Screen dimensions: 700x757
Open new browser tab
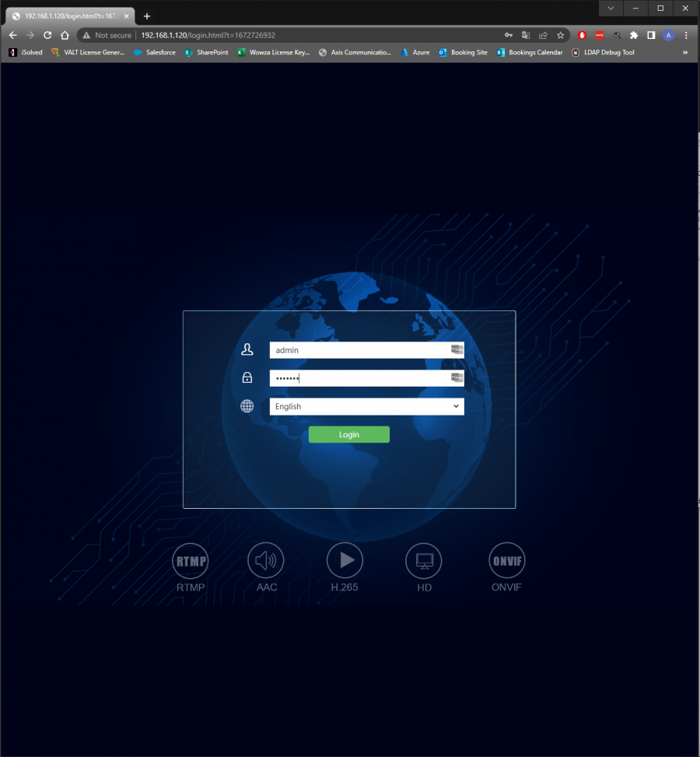coord(147,16)
